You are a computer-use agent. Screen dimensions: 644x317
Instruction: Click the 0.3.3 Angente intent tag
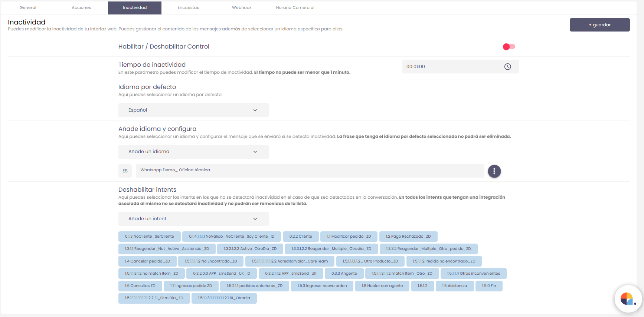click(x=344, y=274)
